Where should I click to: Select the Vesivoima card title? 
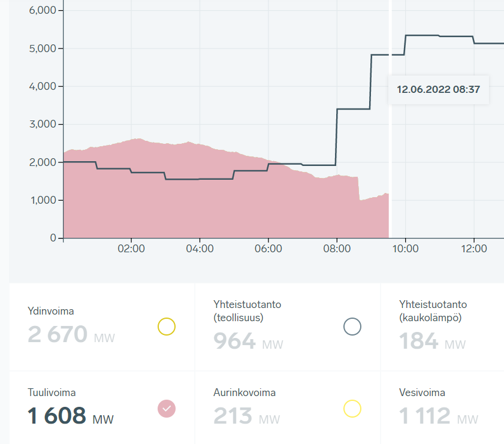(422, 392)
